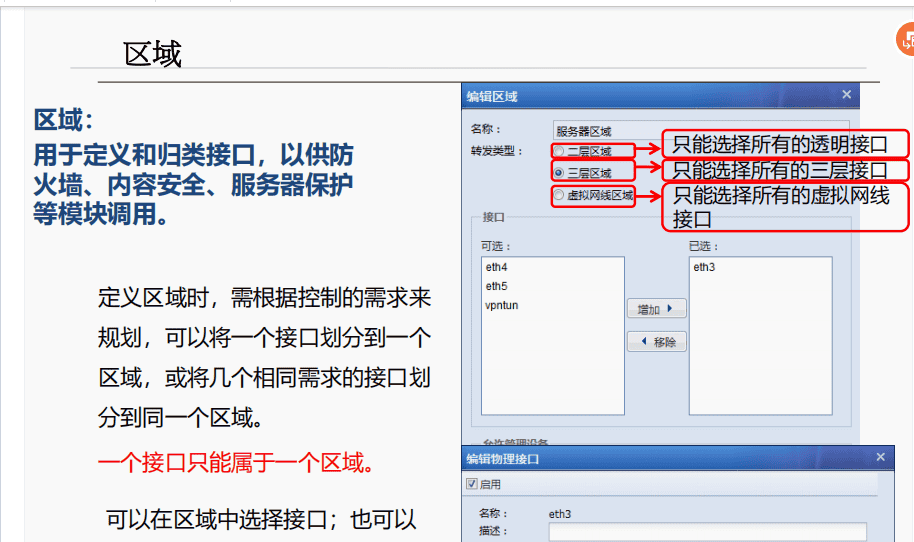Close the 编辑区域 dialog
This screenshot has width=914, height=542.
pyautogui.click(x=847, y=94)
